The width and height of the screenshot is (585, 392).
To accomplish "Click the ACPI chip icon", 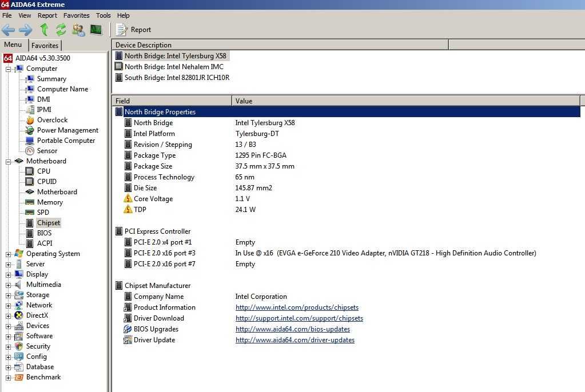I will tap(30, 243).
